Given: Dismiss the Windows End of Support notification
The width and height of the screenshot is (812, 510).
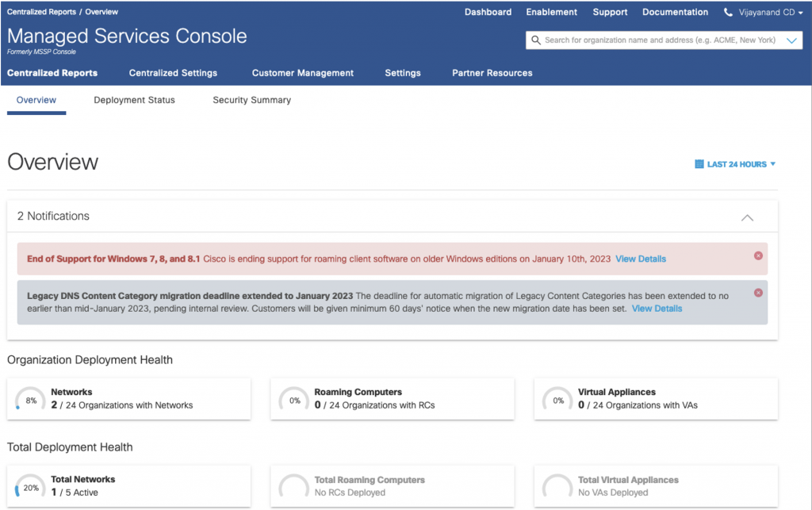Looking at the screenshot, I should pos(758,255).
